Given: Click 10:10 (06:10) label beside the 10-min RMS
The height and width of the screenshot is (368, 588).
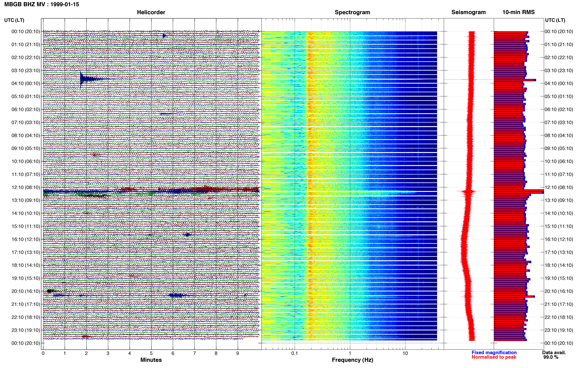Looking at the screenshot, I should [559, 161].
